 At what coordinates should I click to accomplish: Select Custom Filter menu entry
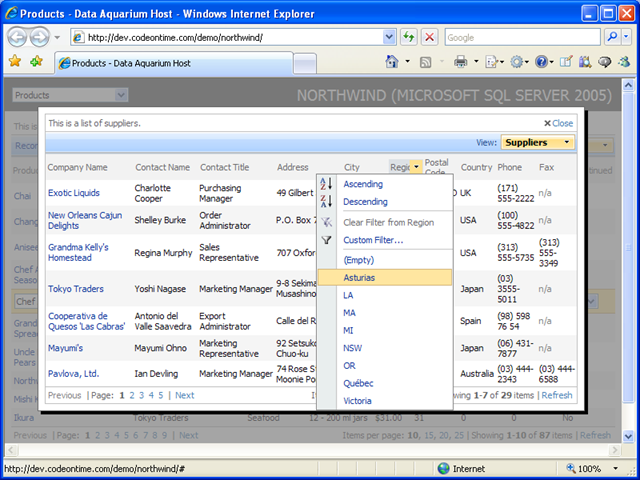(x=373, y=240)
